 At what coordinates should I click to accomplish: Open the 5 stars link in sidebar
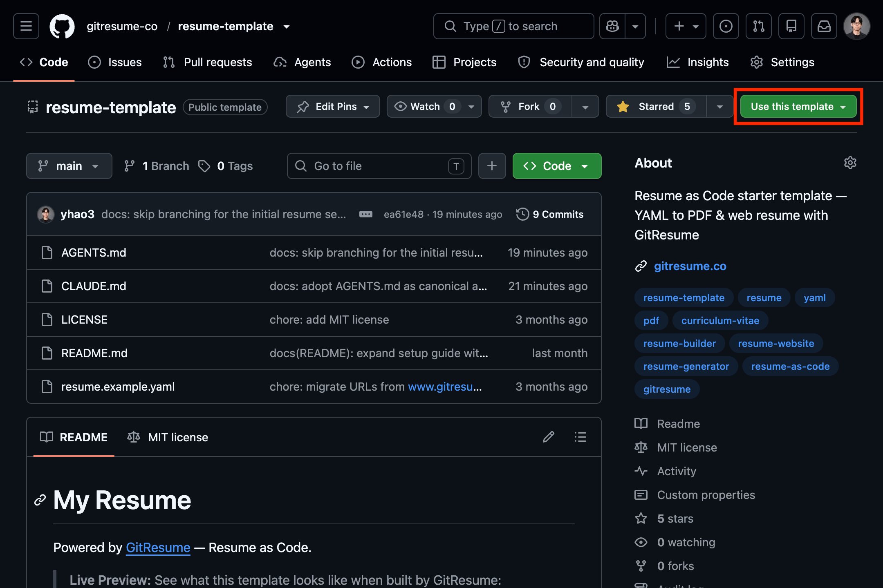click(x=675, y=519)
